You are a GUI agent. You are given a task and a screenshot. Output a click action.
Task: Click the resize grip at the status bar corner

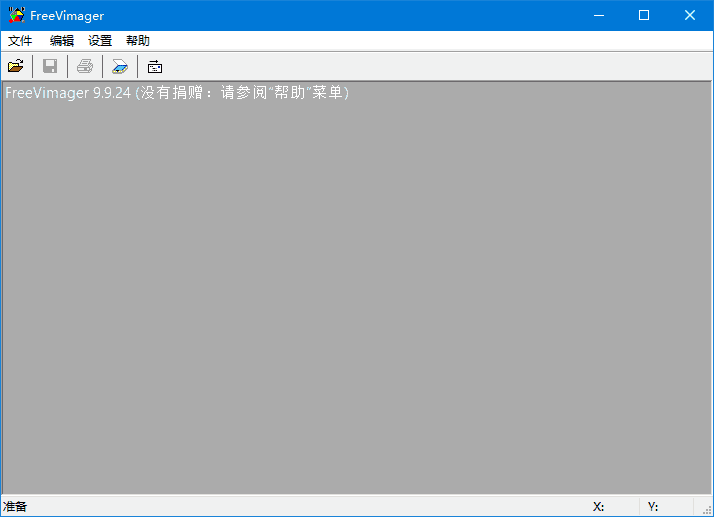(707, 510)
